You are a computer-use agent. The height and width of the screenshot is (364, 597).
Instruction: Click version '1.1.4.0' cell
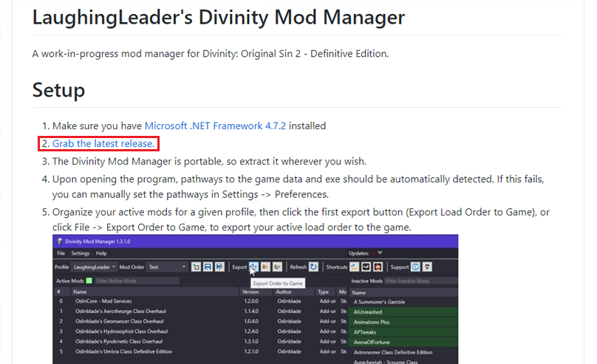251,311
